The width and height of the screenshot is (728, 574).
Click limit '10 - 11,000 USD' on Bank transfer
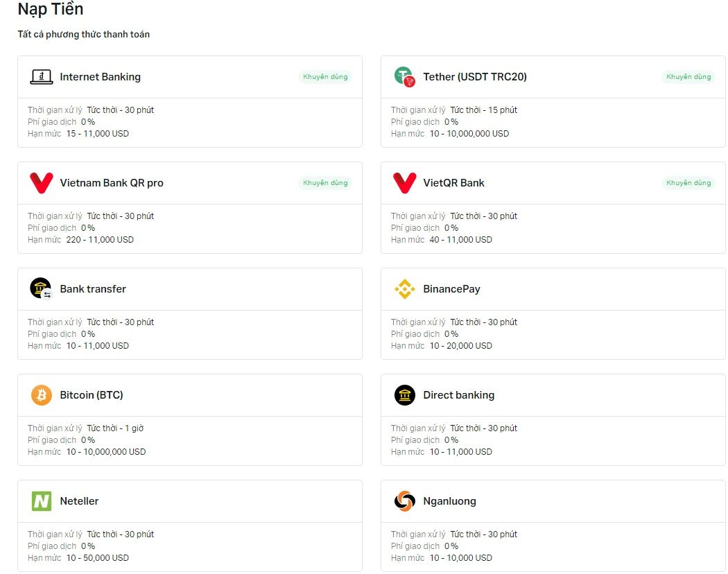[x=98, y=345]
